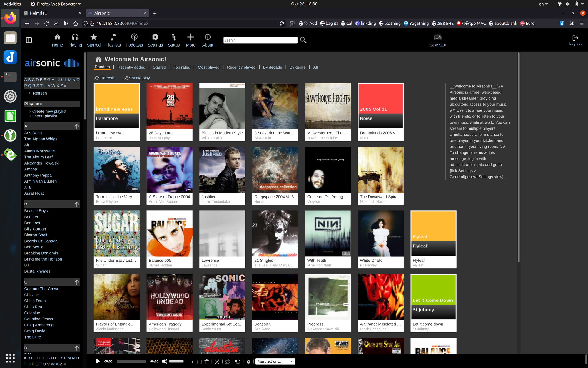Select the Most played tab

point(208,67)
